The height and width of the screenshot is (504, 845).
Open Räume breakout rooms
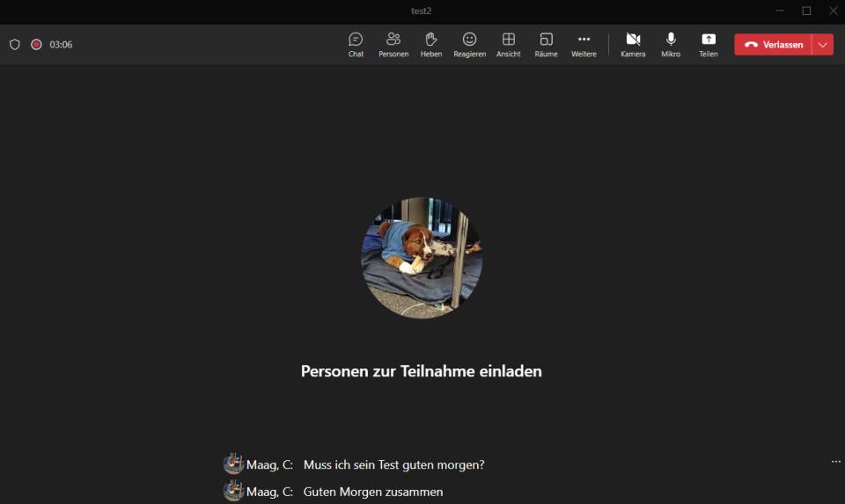(546, 44)
